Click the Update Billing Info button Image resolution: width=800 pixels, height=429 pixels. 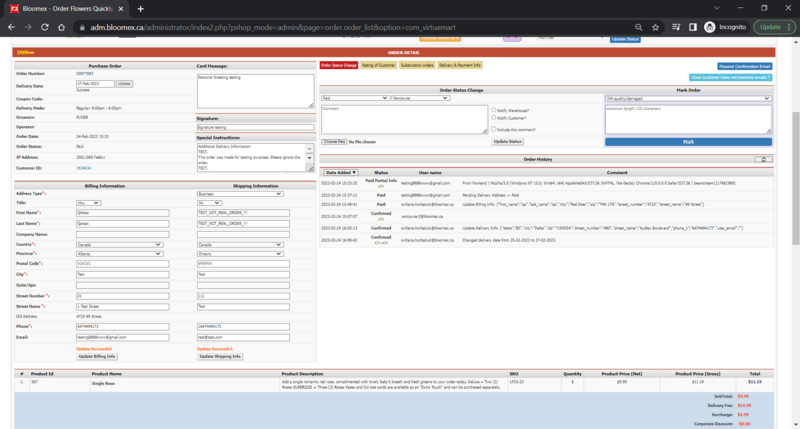tap(97, 357)
